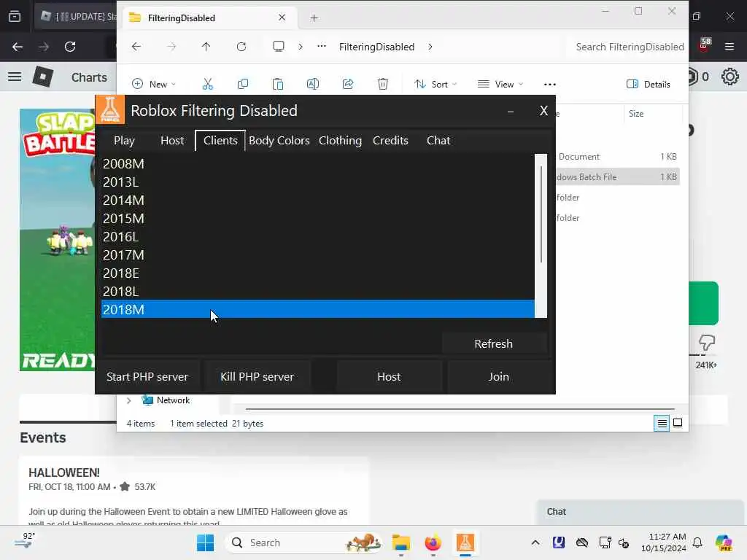Click the Join button
The height and width of the screenshot is (560, 747).
point(498,377)
